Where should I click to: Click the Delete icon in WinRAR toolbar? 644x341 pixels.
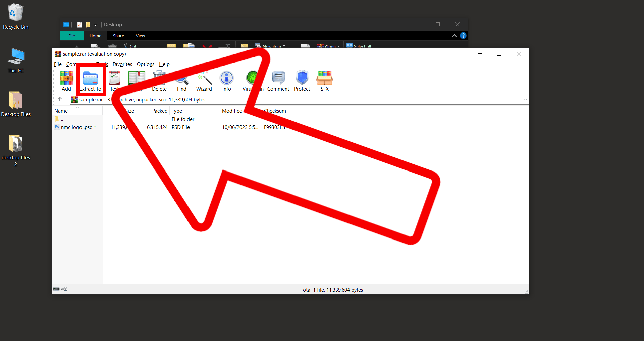159,80
